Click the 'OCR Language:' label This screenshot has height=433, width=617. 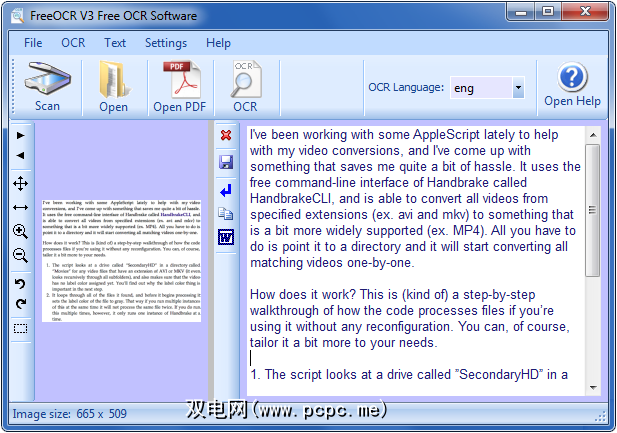tap(406, 87)
